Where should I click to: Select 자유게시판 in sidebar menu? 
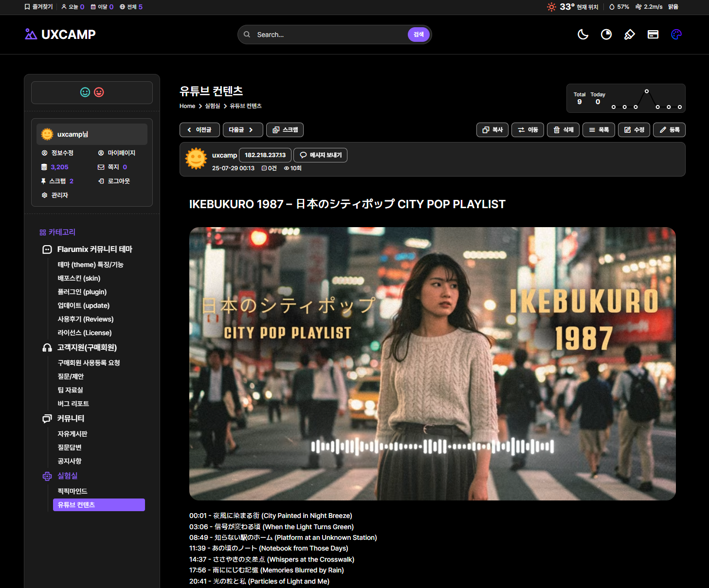tap(73, 434)
